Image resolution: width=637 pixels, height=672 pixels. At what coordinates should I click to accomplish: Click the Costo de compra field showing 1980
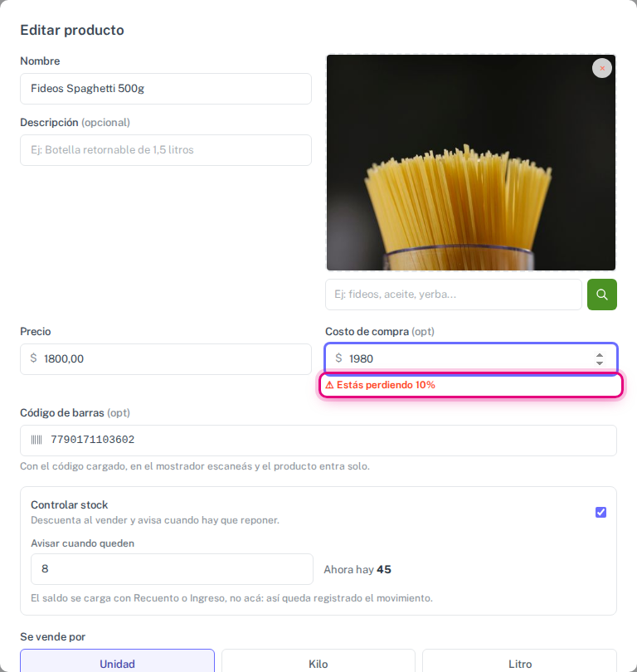[471, 358]
